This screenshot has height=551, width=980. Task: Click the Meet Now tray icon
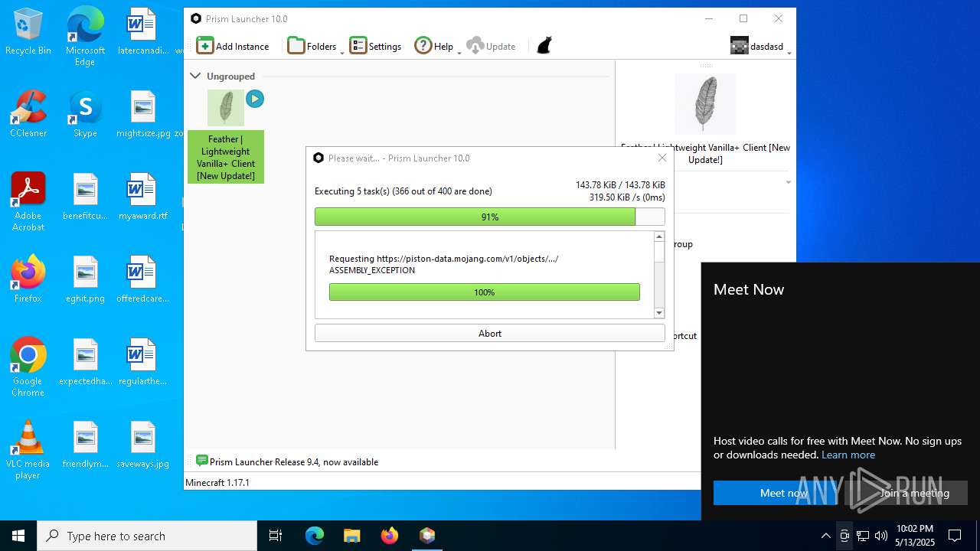pyautogui.click(x=844, y=536)
